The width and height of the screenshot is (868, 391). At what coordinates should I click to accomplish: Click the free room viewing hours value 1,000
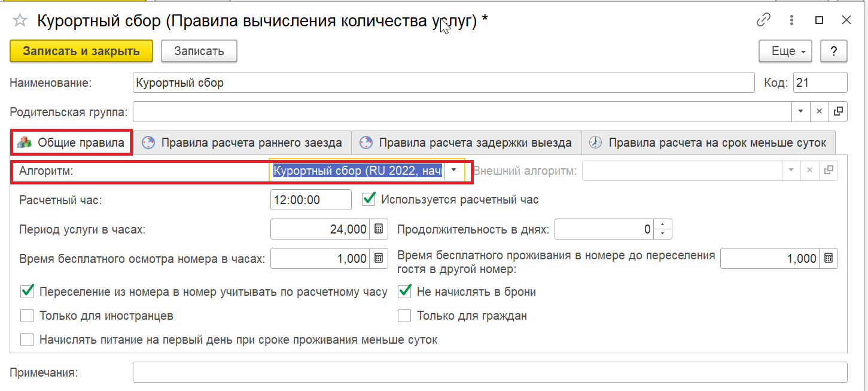[x=321, y=259]
